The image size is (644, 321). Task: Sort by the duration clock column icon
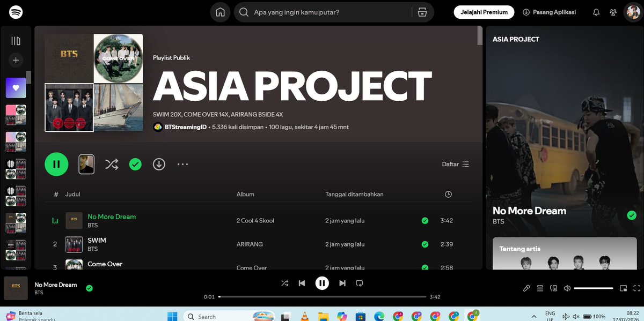click(x=449, y=194)
